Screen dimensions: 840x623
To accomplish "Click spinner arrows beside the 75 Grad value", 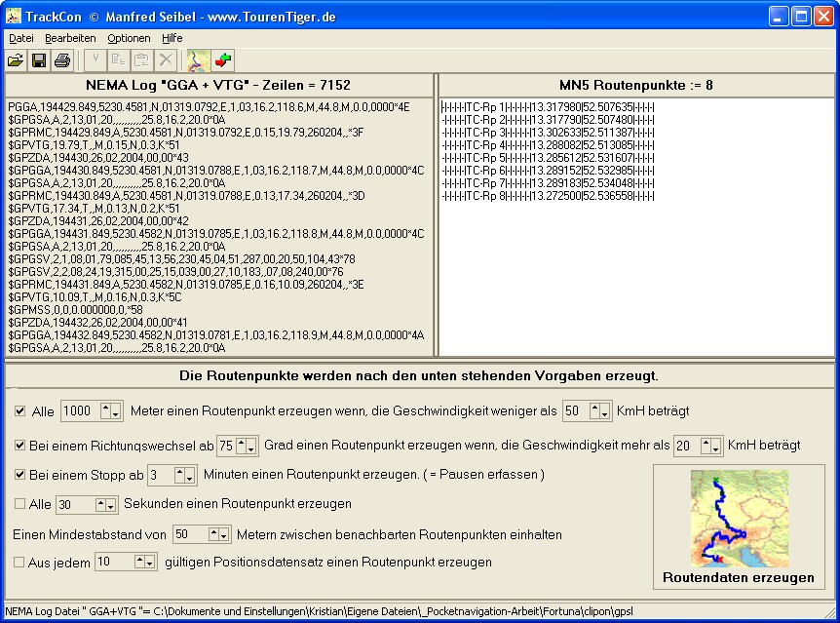I will pyautogui.click(x=248, y=446).
